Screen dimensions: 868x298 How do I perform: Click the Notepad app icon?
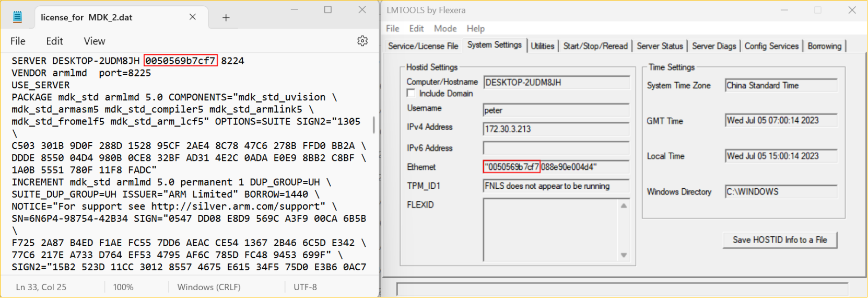tap(17, 17)
